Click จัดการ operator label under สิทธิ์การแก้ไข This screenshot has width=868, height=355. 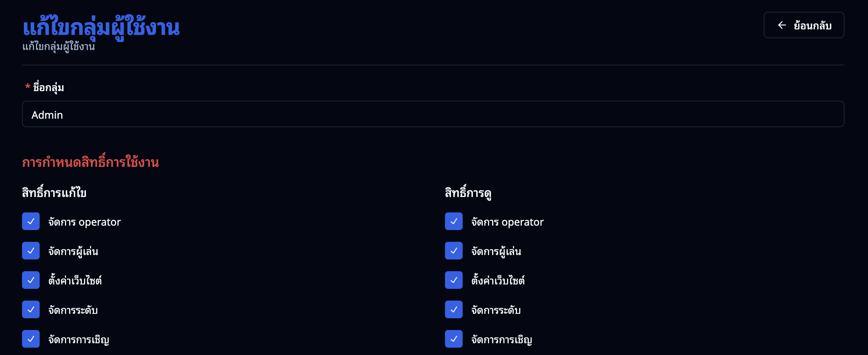click(84, 222)
